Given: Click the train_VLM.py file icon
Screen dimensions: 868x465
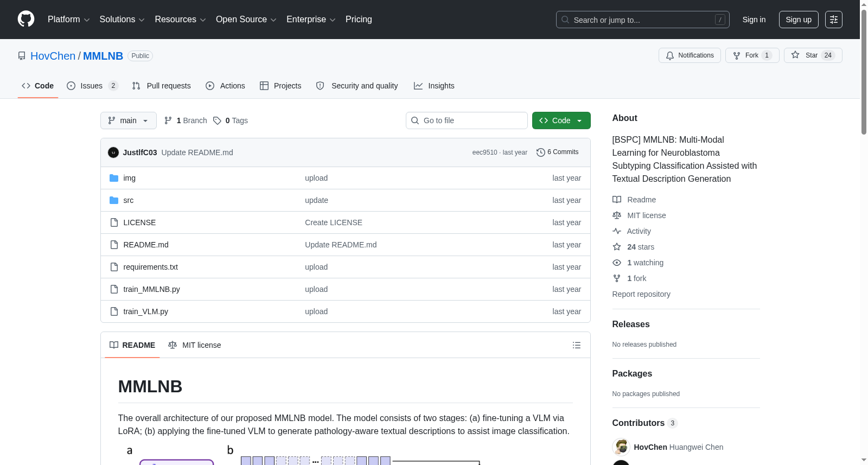Looking at the screenshot, I should coord(114,311).
